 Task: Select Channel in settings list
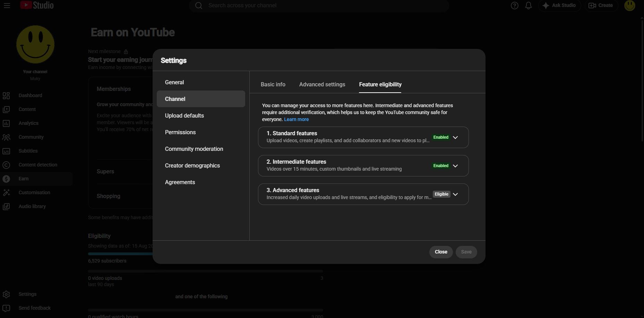[201, 99]
